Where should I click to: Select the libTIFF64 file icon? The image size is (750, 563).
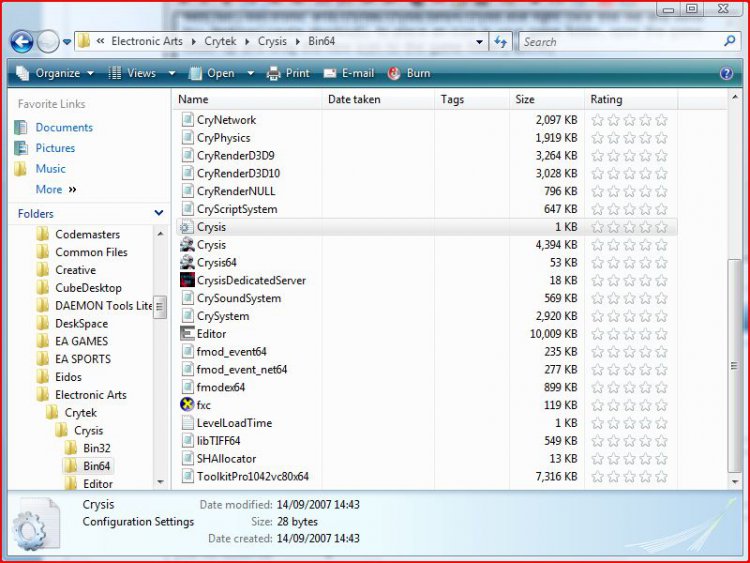pyautogui.click(x=188, y=441)
